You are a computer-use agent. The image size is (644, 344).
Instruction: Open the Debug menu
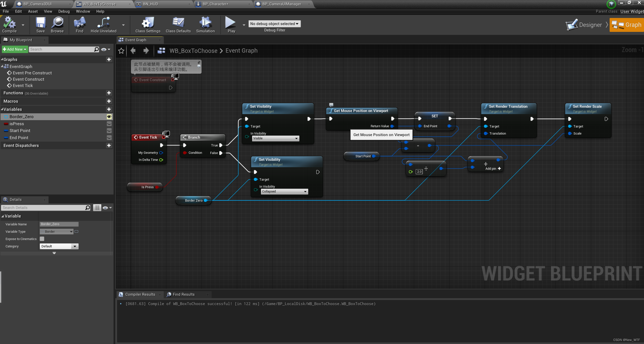point(64,11)
